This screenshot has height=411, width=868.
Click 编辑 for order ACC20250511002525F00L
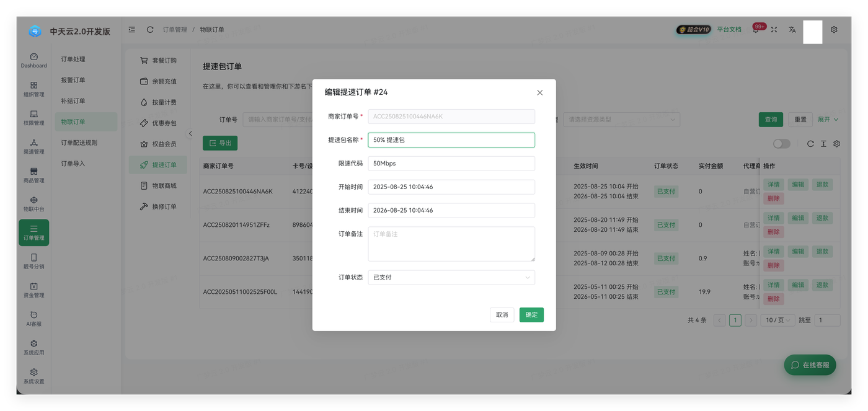[798, 285]
